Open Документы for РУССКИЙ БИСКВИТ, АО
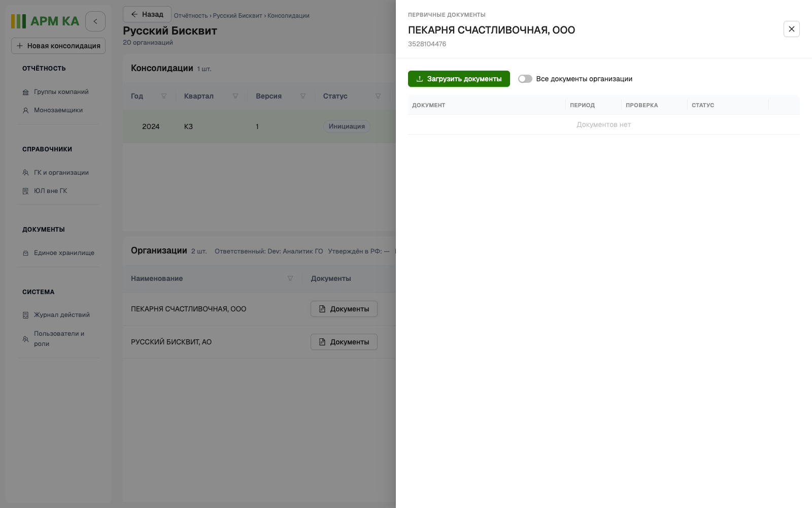The image size is (812, 508). pos(344,342)
